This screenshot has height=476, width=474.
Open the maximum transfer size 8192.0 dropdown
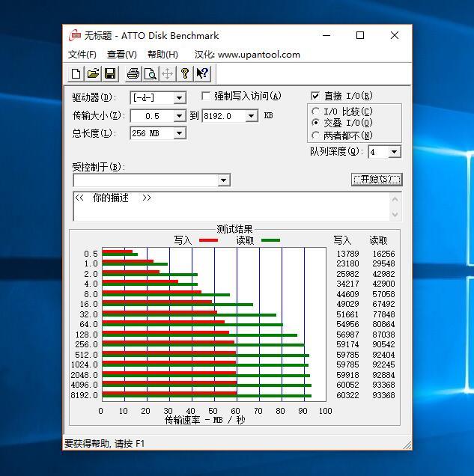[x=252, y=116]
